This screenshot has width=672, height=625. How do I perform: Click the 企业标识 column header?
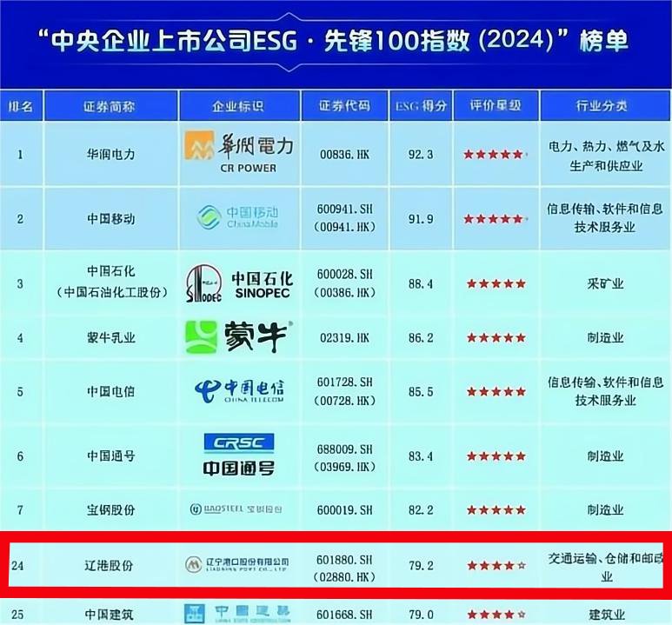(x=239, y=105)
